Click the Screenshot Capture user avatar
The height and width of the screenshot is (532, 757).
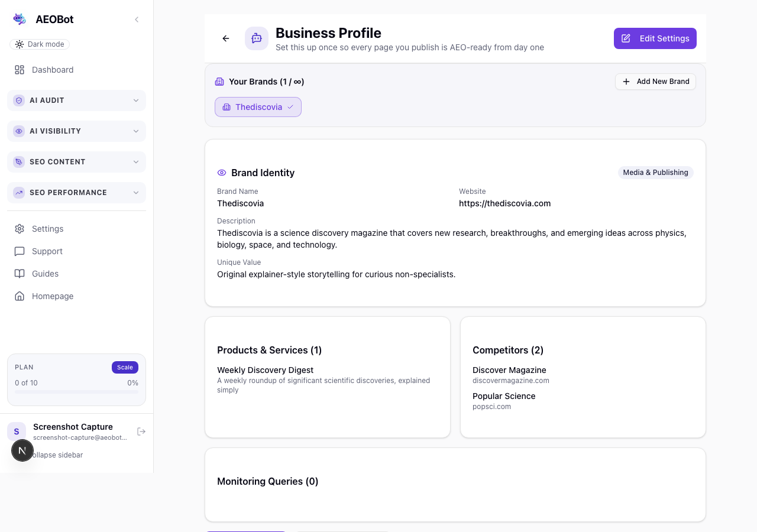point(17,432)
